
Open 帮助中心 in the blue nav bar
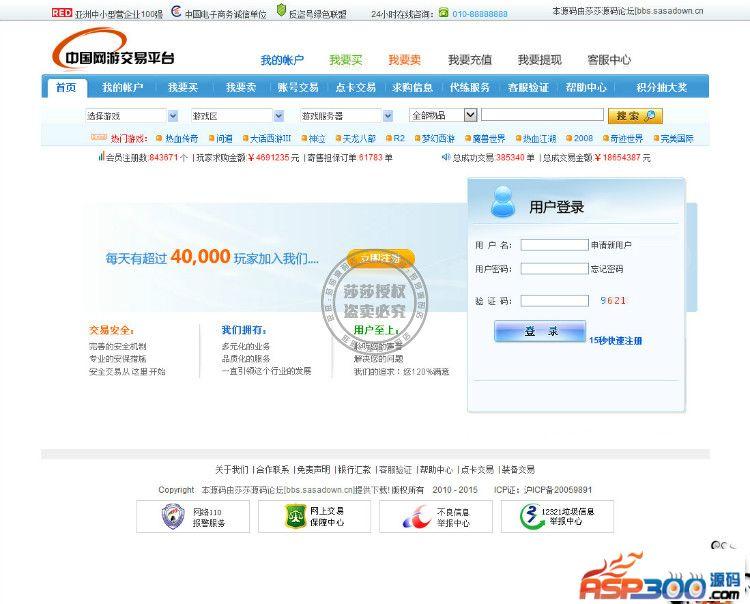586,88
